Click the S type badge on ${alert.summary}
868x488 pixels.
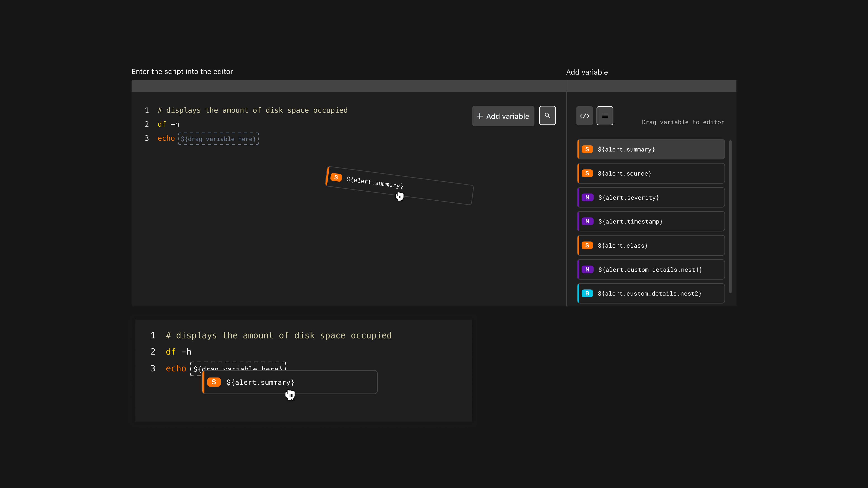click(587, 149)
